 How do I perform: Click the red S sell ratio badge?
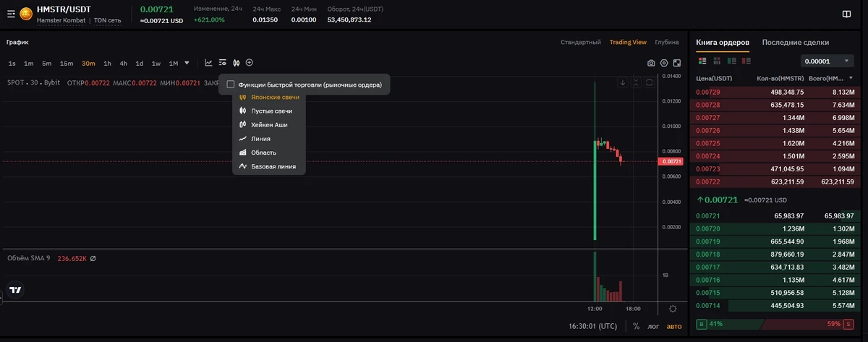click(x=848, y=324)
